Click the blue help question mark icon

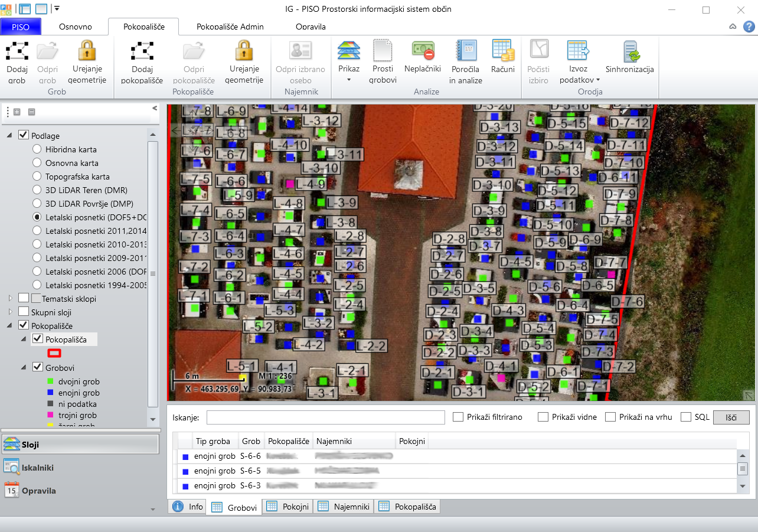click(x=749, y=27)
